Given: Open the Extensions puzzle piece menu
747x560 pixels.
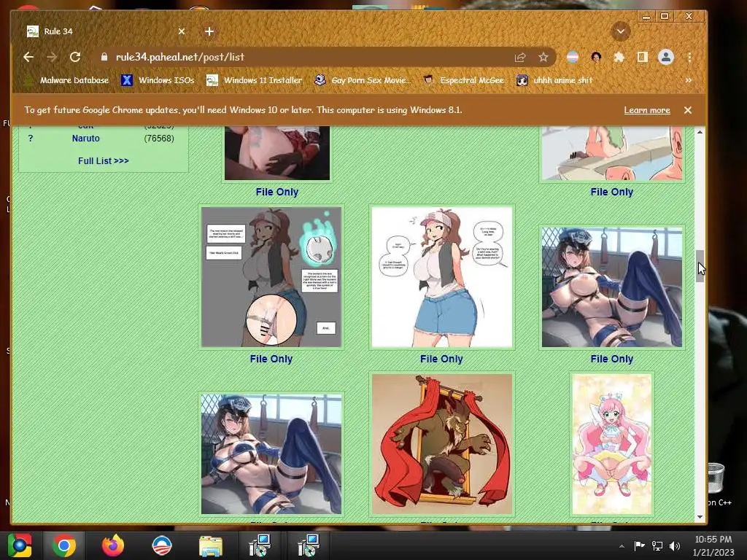Looking at the screenshot, I should pyautogui.click(x=619, y=58).
